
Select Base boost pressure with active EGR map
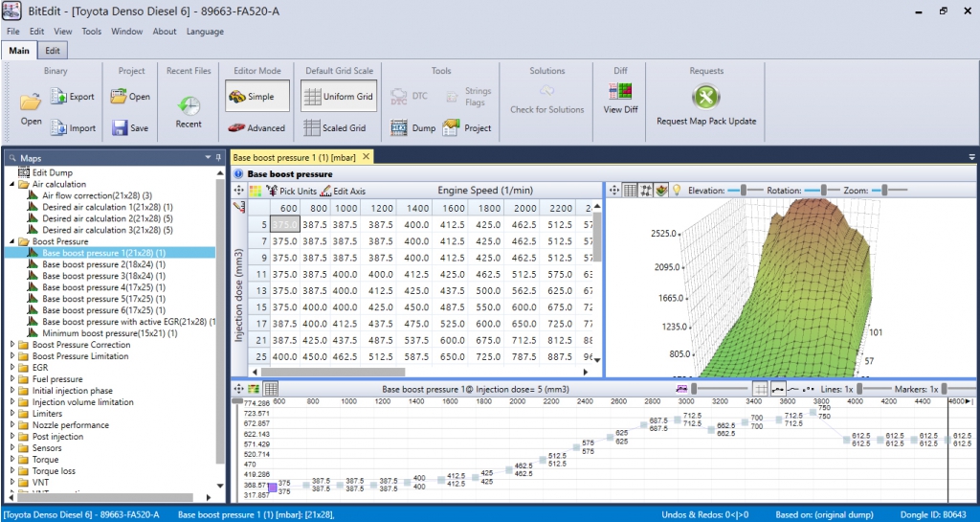point(122,322)
